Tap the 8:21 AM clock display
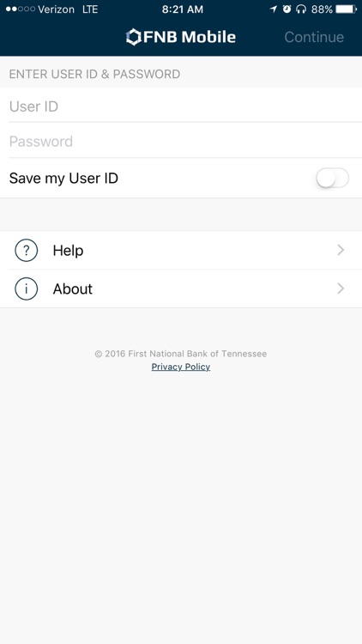 tap(182, 9)
